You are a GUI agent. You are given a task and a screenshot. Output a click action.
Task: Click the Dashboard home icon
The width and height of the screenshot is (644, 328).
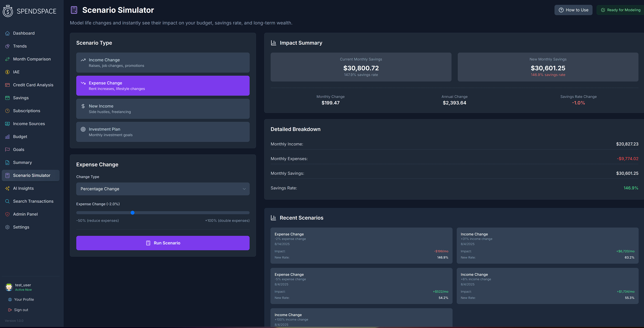pos(8,33)
